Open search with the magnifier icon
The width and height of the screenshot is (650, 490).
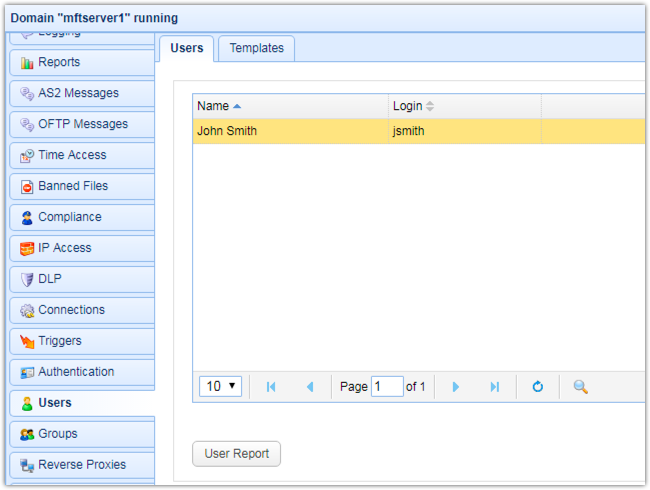[x=580, y=387]
